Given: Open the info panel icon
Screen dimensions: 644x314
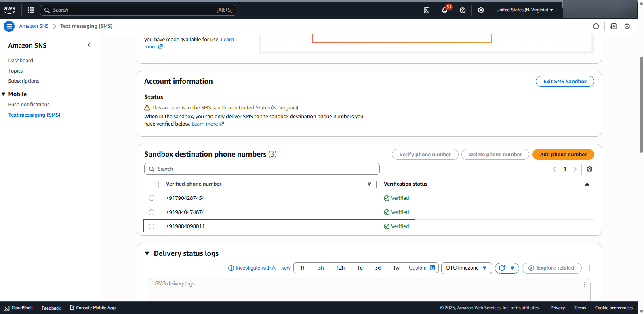Looking at the screenshot, I should [x=596, y=26].
